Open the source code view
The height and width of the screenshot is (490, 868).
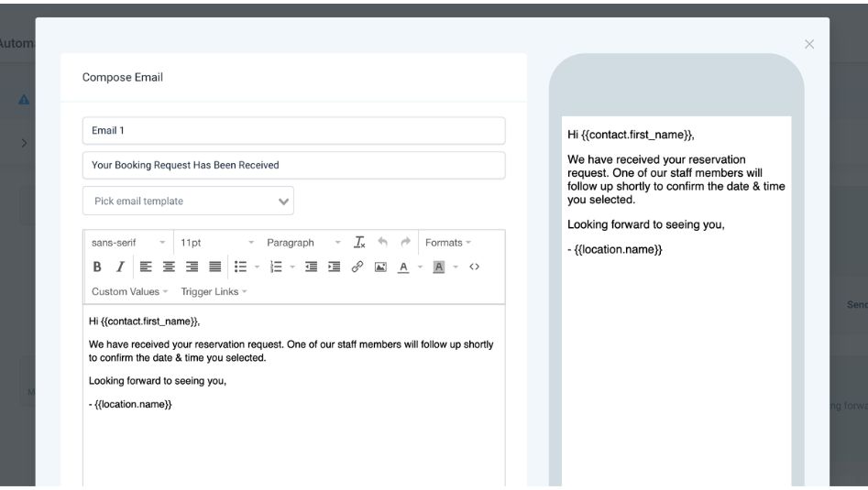coord(474,267)
